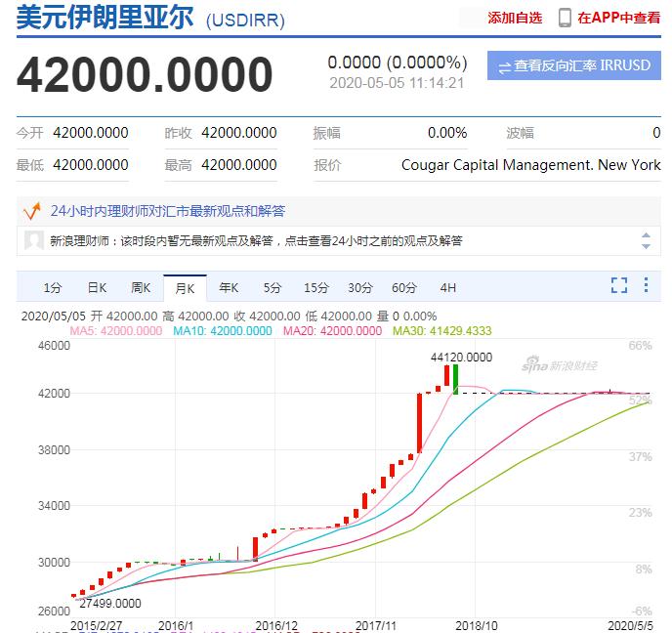
Task: Click the green candlestick near 44120 peak
Action: coord(456,379)
